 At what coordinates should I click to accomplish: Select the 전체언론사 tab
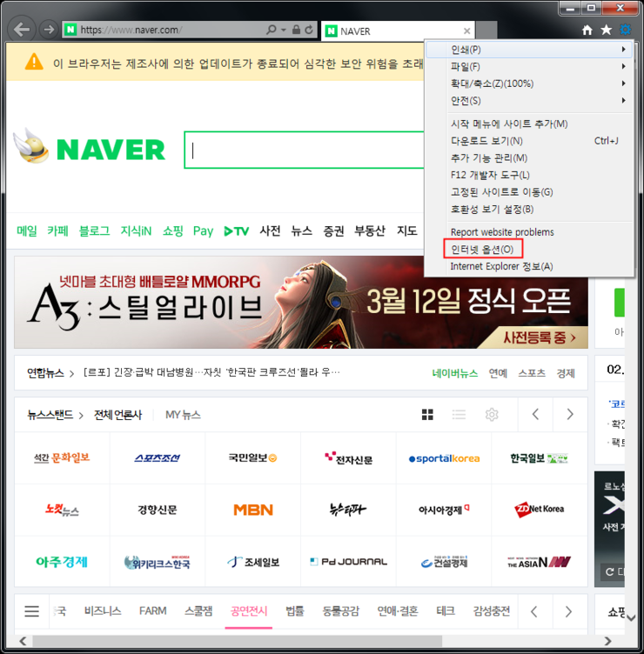pyautogui.click(x=118, y=415)
